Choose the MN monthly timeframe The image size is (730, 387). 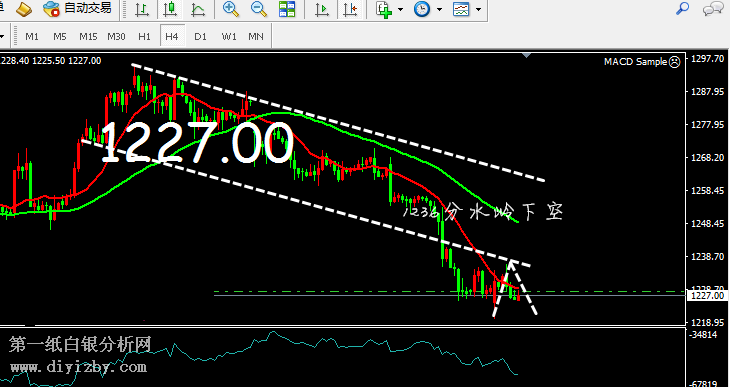tap(256, 36)
